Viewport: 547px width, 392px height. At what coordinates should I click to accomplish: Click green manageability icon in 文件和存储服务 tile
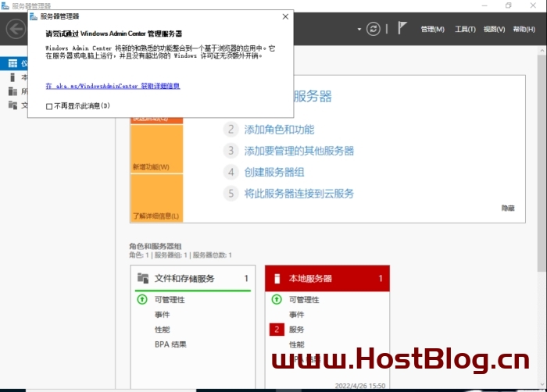[142, 299]
